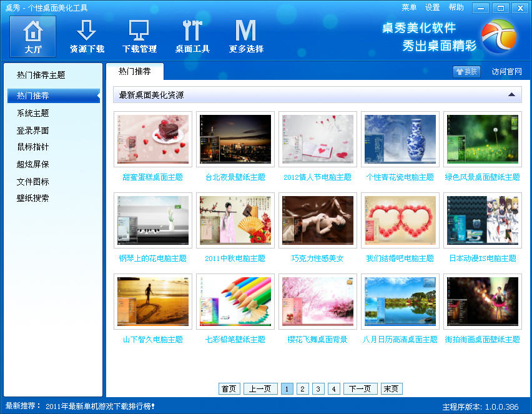
Task: Click the 台北夜景壁纸主题 thumbnail
Action: coord(235,139)
